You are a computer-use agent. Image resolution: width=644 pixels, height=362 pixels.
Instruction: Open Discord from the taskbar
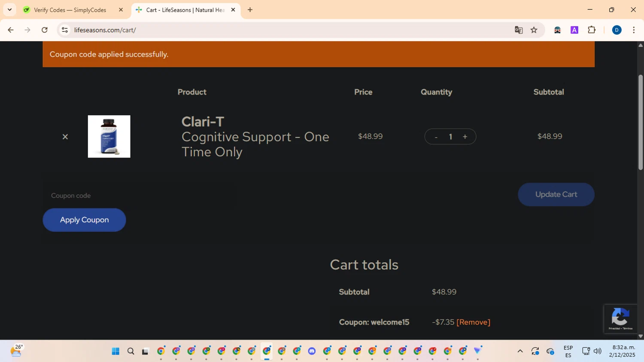coord(312,351)
